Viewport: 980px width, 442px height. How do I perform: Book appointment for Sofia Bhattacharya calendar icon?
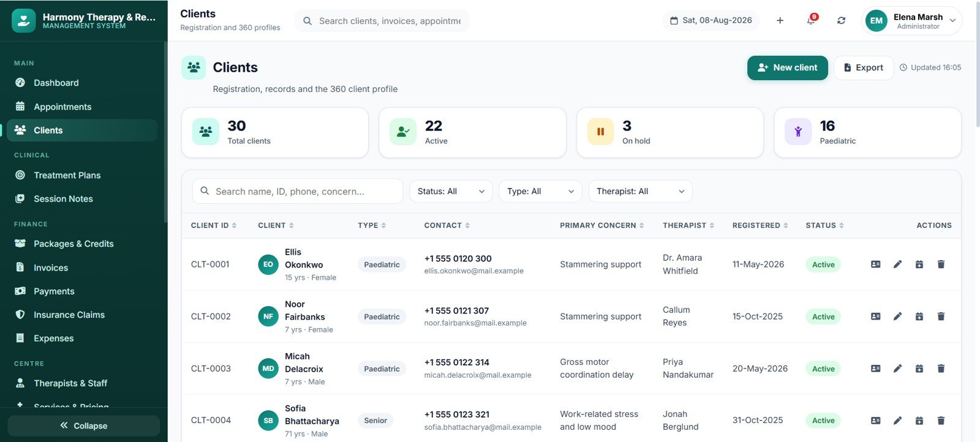point(919,421)
